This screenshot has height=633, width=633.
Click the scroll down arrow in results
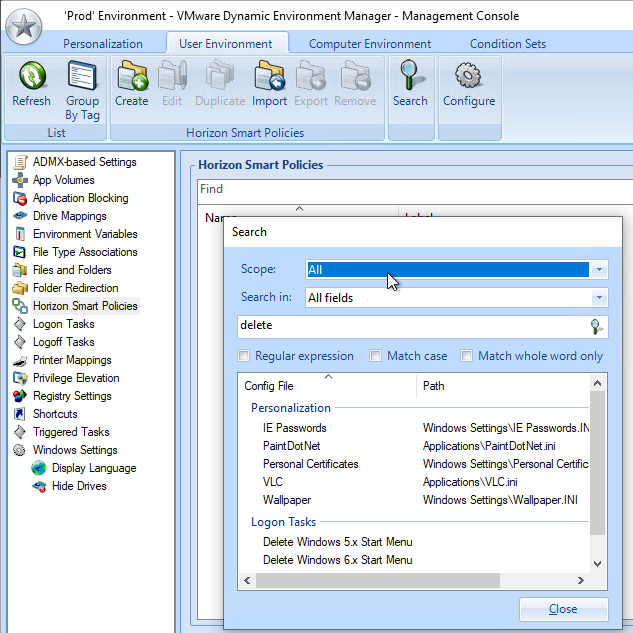click(x=597, y=564)
